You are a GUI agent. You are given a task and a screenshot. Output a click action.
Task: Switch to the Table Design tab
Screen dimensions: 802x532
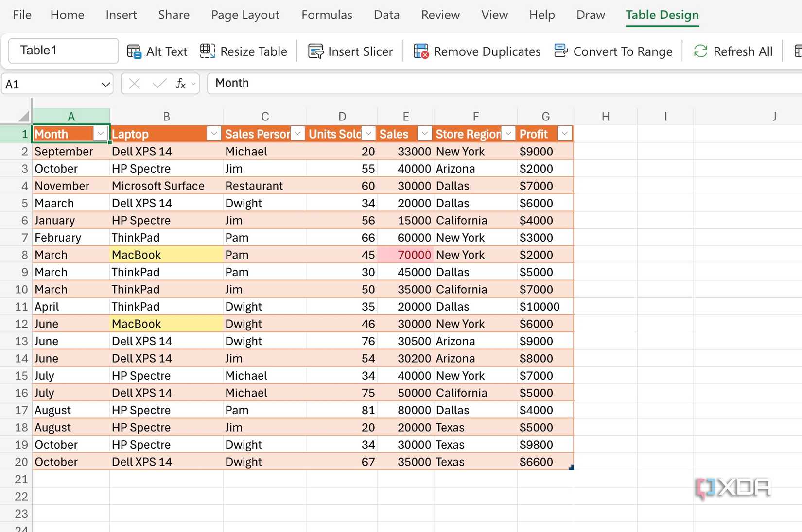coord(662,15)
